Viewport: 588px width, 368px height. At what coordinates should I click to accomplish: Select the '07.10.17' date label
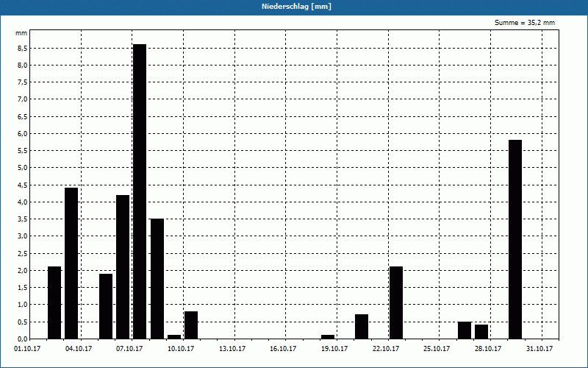(129, 349)
